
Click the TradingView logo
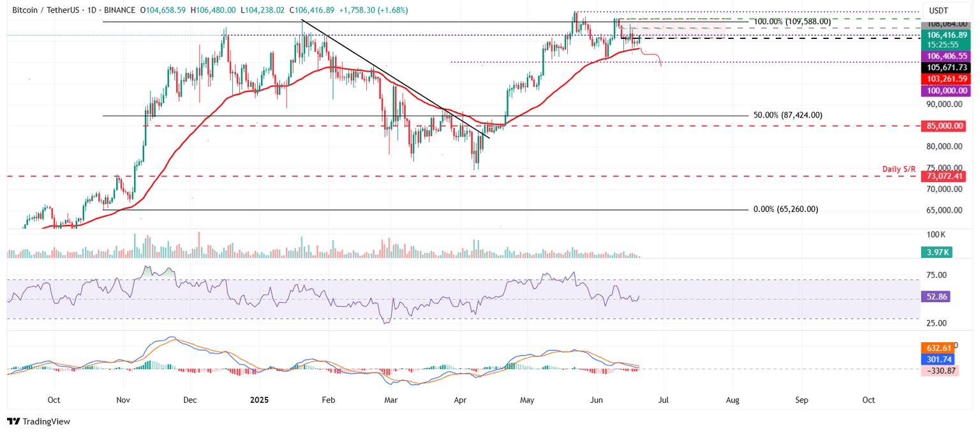pos(38,422)
